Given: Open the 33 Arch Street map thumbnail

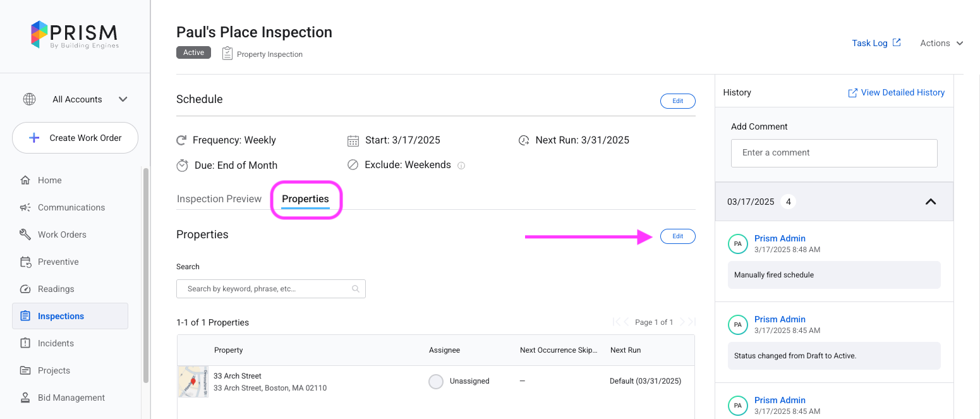Looking at the screenshot, I should [193, 381].
